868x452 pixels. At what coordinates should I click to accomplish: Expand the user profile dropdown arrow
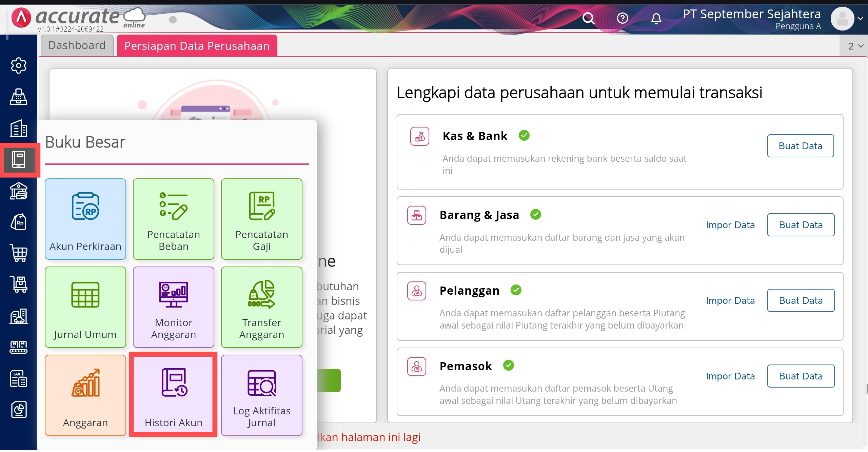point(860,19)
